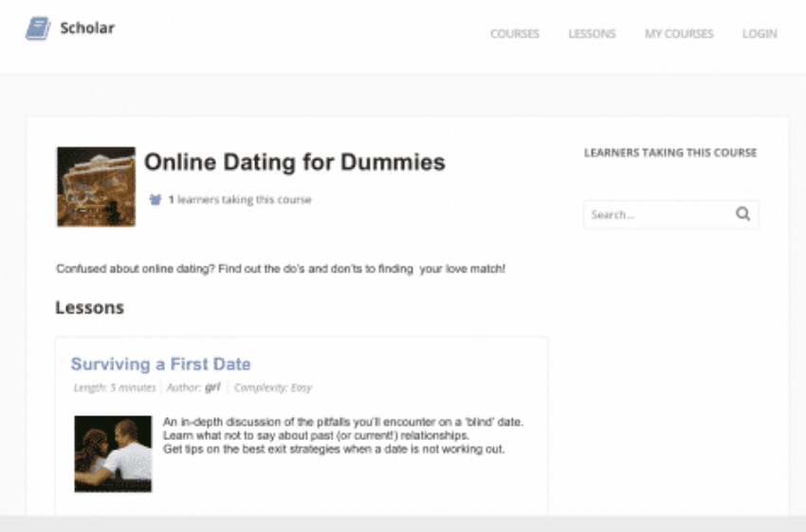806x532 pixels.
Task: Click the Scholar book logo icon
Action: point(38,28)
